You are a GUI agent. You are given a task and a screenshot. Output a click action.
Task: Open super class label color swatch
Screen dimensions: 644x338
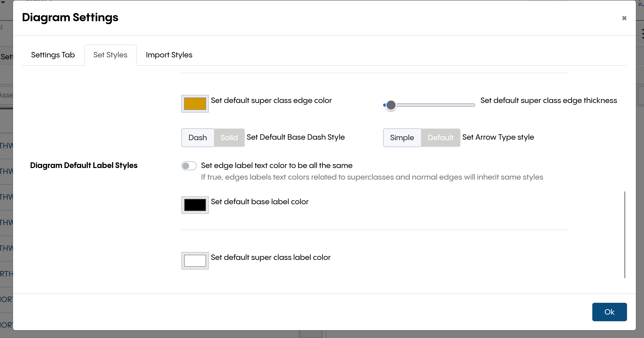195,260
